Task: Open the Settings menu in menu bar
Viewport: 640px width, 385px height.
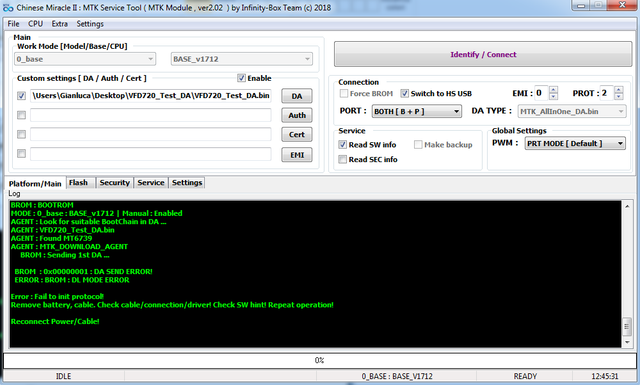Action: (90, 24)
